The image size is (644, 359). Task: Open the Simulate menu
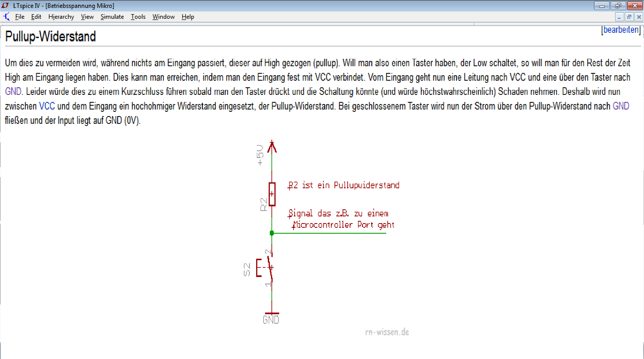112,17
